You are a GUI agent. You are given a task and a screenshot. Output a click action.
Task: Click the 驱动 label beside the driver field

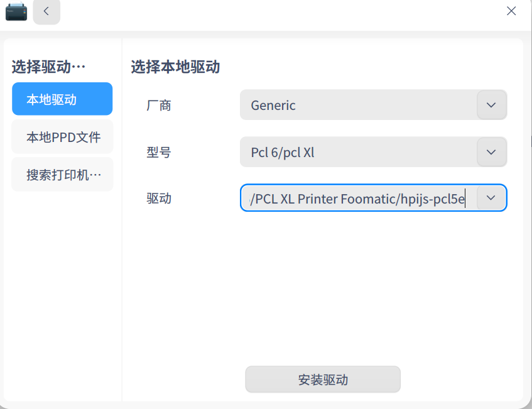coord(159,199)
